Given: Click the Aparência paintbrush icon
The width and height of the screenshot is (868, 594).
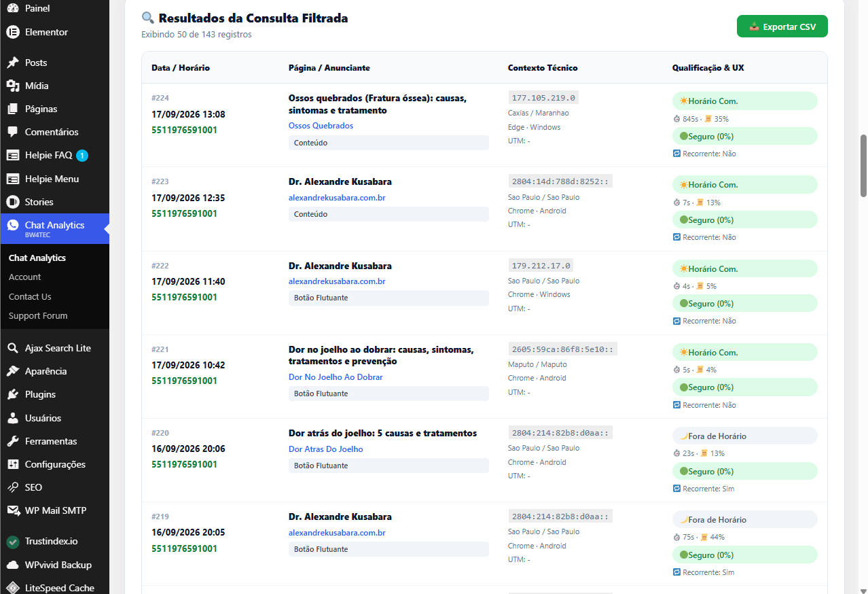Looking at the screenshot, I should [12, 371].
